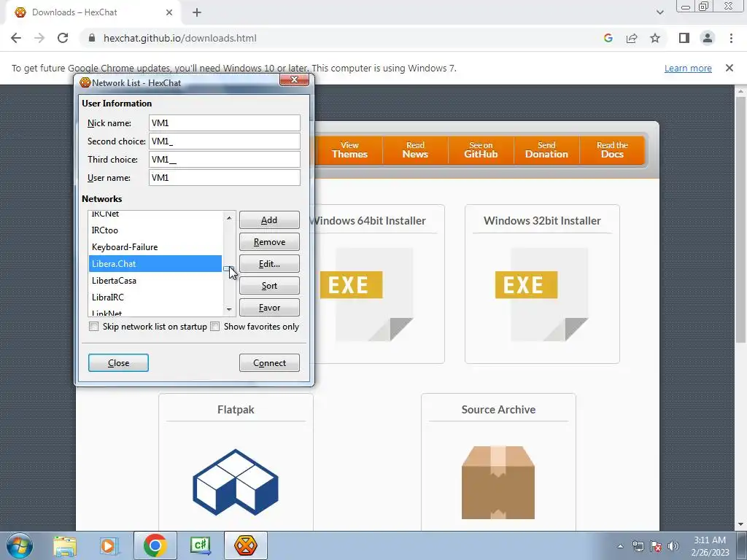Connect to the selected network
This screenshot has width=747, height=560.
click(269, 363)
